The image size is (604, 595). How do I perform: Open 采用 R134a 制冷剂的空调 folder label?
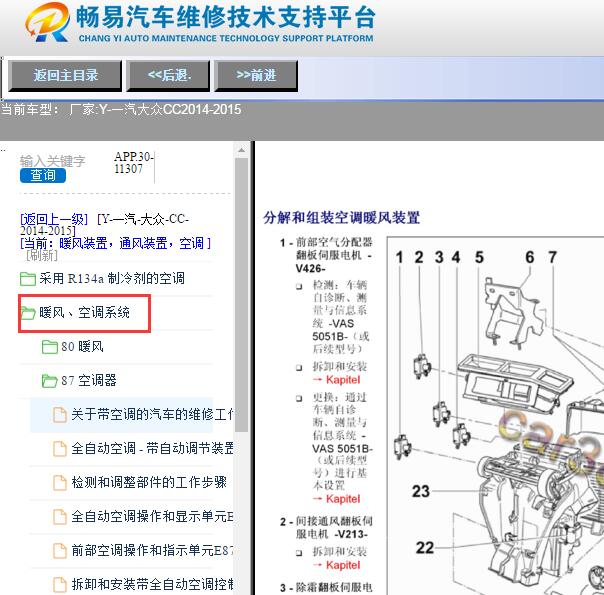pyautogui.click(x=112, y=278)
